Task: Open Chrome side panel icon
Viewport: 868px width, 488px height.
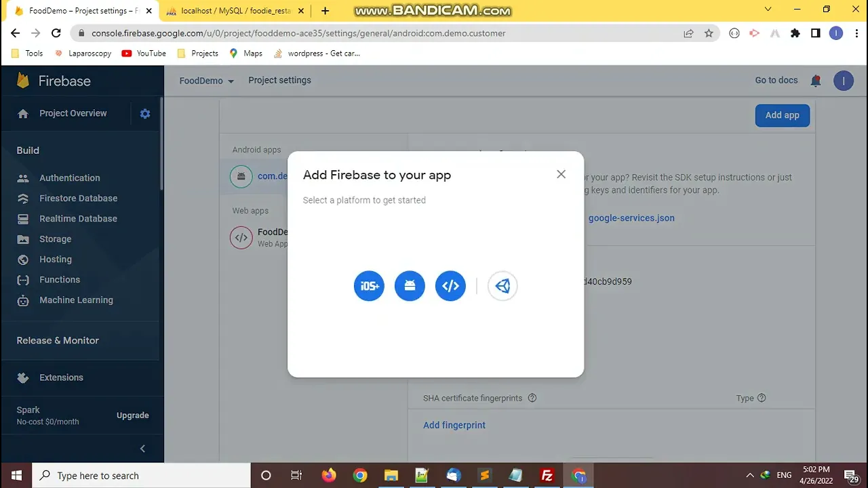Action: [x=816, y=33]
